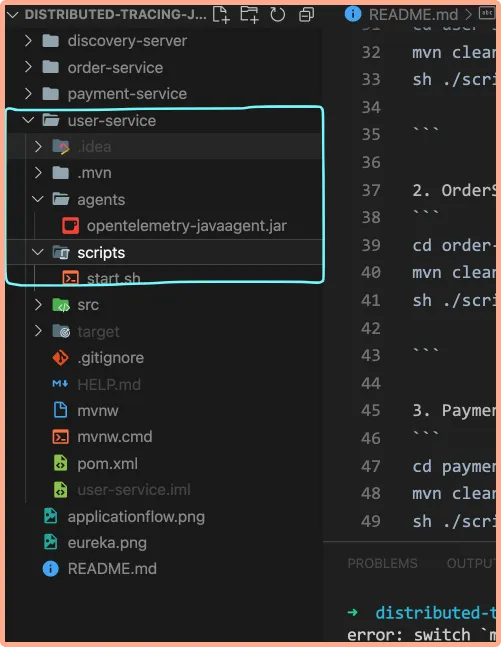Viewport: 501px width, 647px height.
Task: Click the symbol icon after breadcrumb arrow
Action: [487, 14]
